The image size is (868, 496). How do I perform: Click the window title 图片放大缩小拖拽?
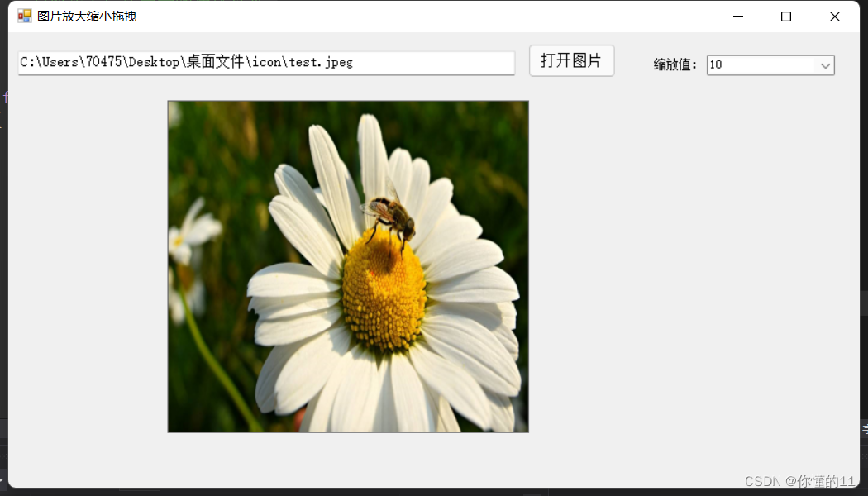pyautogui.click(x=88, y=15)
